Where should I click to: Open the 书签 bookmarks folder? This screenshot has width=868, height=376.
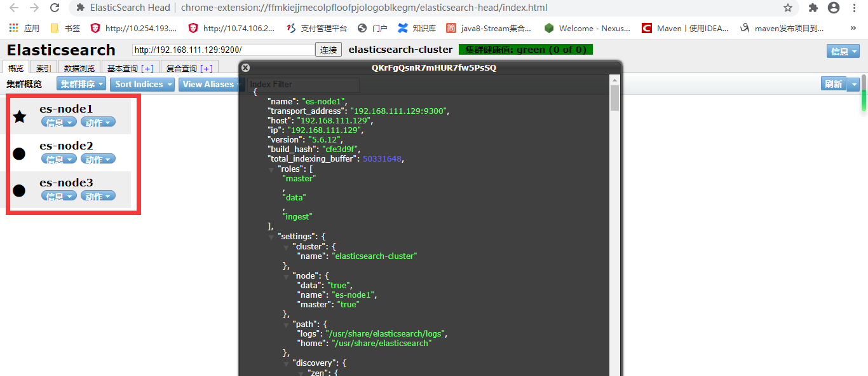tap(65, 28)
